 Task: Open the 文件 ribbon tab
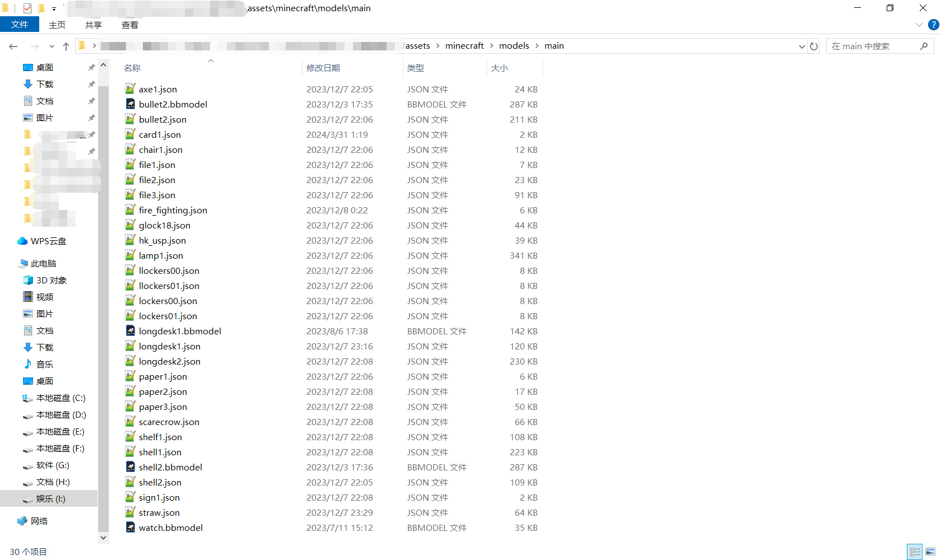[x=20, y=25]
